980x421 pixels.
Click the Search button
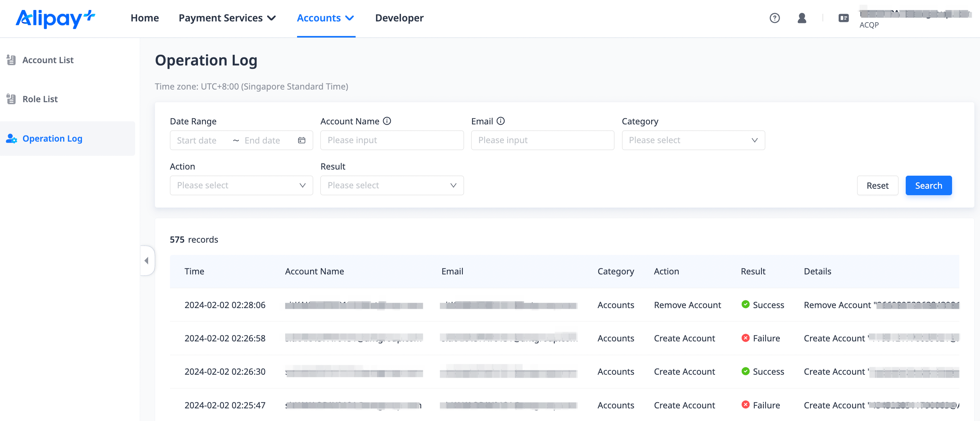928,186
